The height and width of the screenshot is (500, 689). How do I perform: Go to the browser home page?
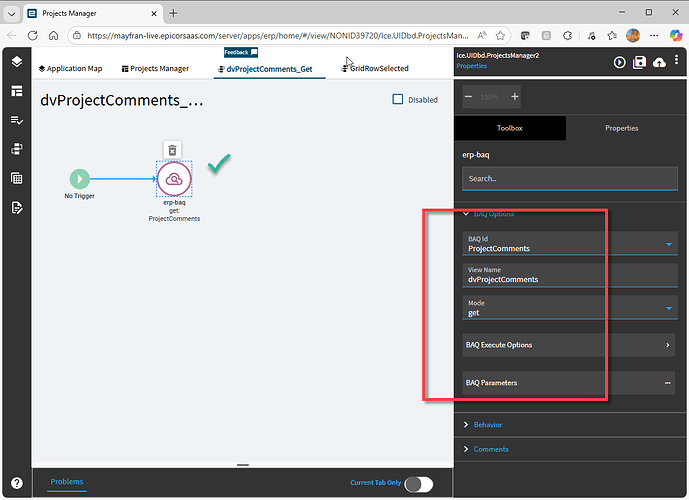pyautogui.click(x=53, y=36)
